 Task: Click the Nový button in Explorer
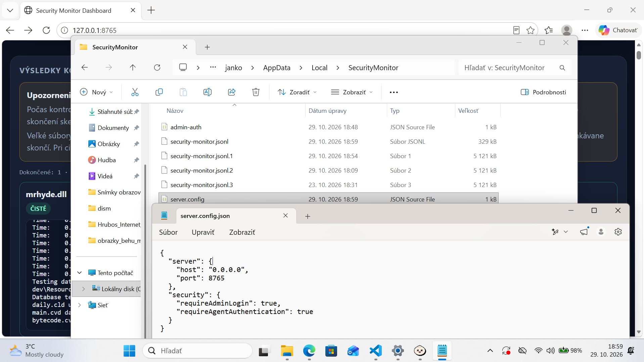96,92
